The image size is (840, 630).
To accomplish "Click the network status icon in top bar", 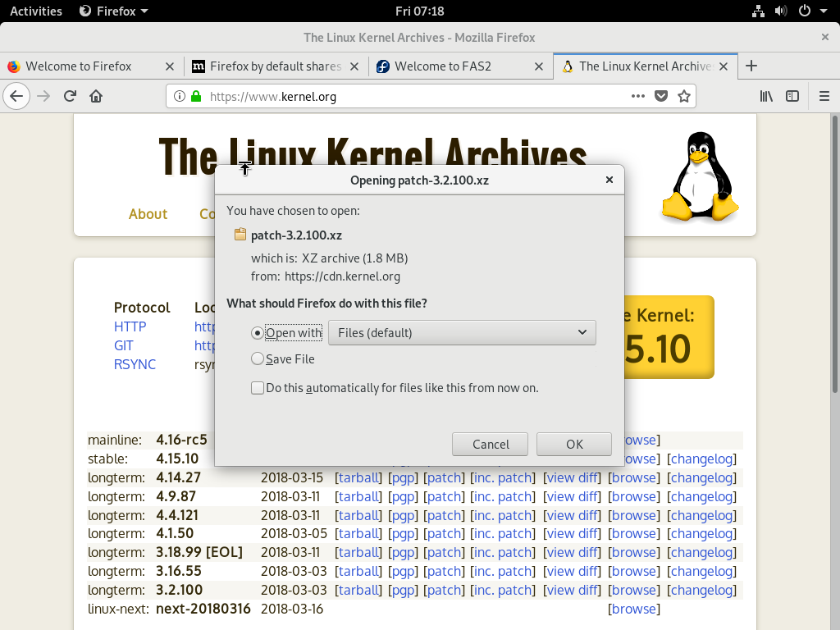I will [x=758, y=11].
